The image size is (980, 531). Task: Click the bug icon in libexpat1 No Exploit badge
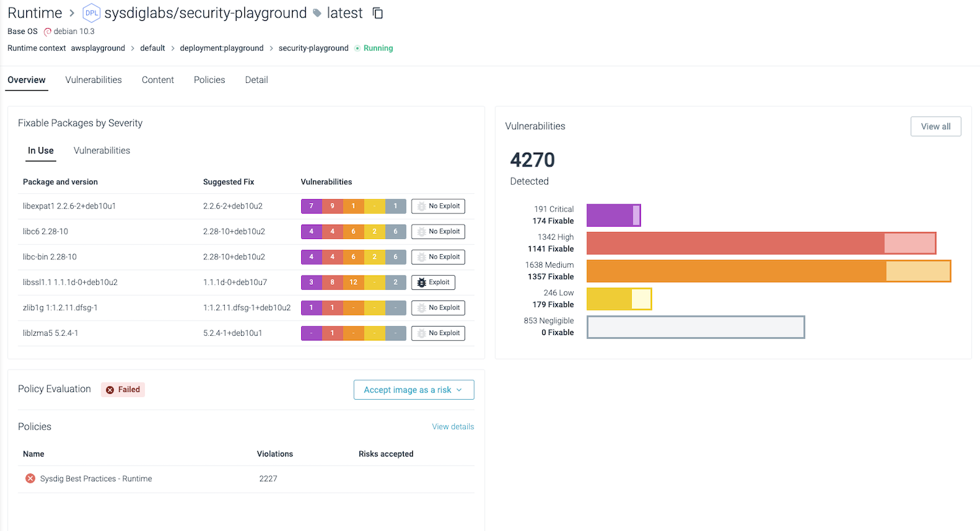tap(421, 206)
